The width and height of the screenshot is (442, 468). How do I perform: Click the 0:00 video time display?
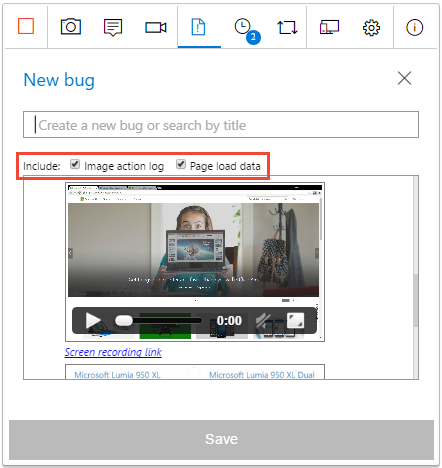click(229, 321)
